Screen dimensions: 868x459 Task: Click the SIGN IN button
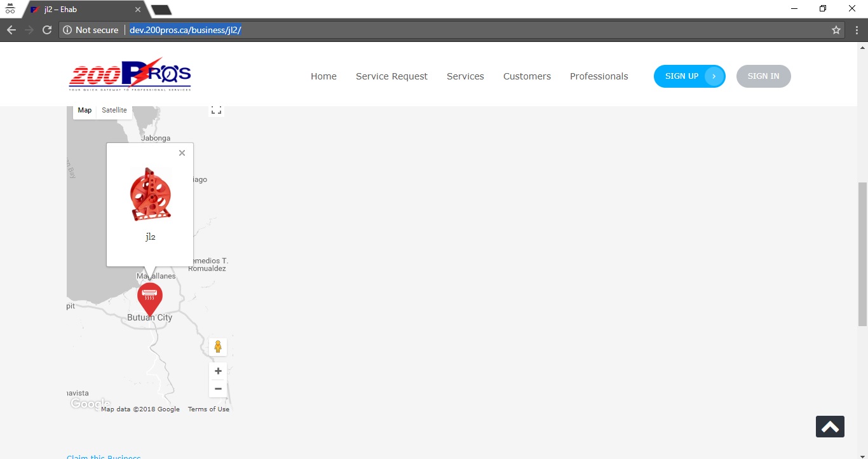tap(763, 76)
